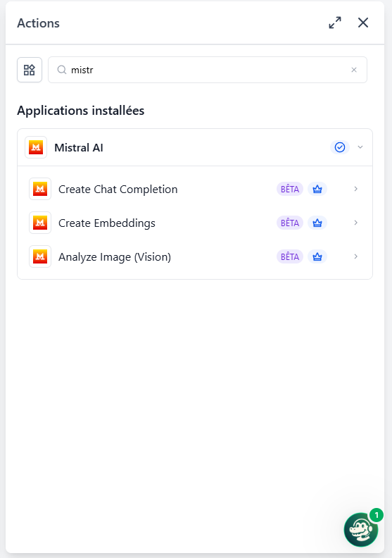Click the Create Chat Completion Mistral icon
The image size is (392, 558).
40,189
